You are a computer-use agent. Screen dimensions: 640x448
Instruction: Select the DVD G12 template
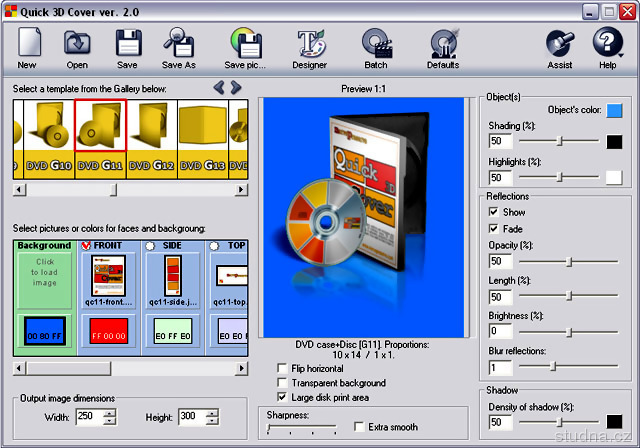(151, 137)
